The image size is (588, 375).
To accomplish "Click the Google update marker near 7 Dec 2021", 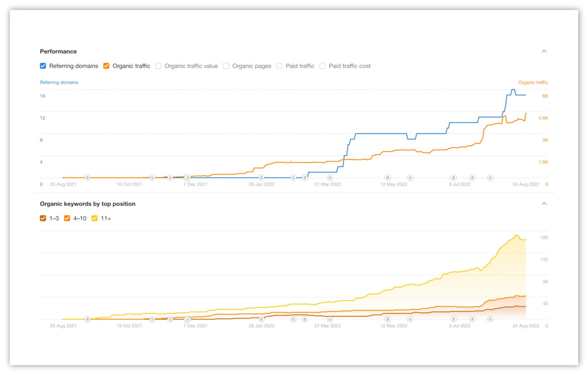I will (188, 177).
